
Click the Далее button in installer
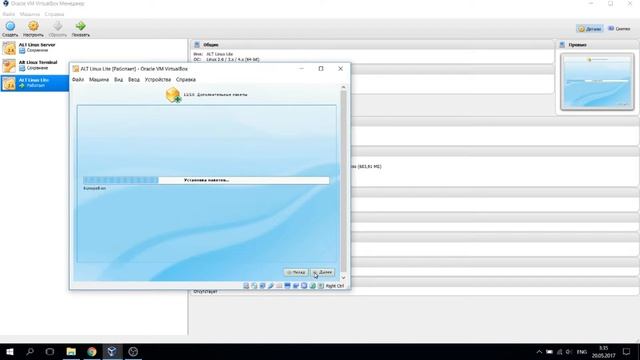coord(322,272)
